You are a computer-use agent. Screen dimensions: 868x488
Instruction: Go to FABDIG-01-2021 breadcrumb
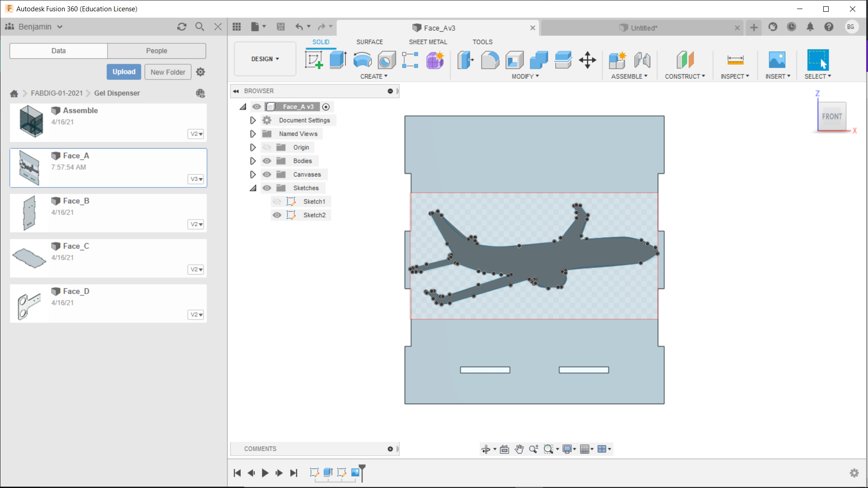click(x=57, y=93)
